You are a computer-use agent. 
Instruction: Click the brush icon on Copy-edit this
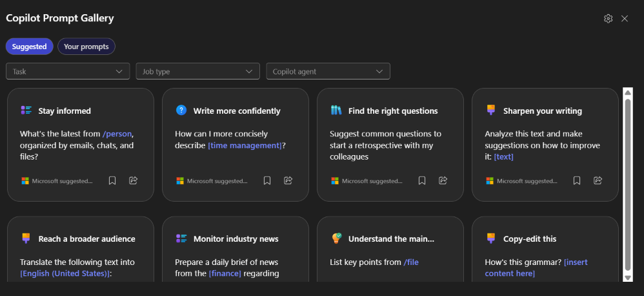tap(491, 238)
